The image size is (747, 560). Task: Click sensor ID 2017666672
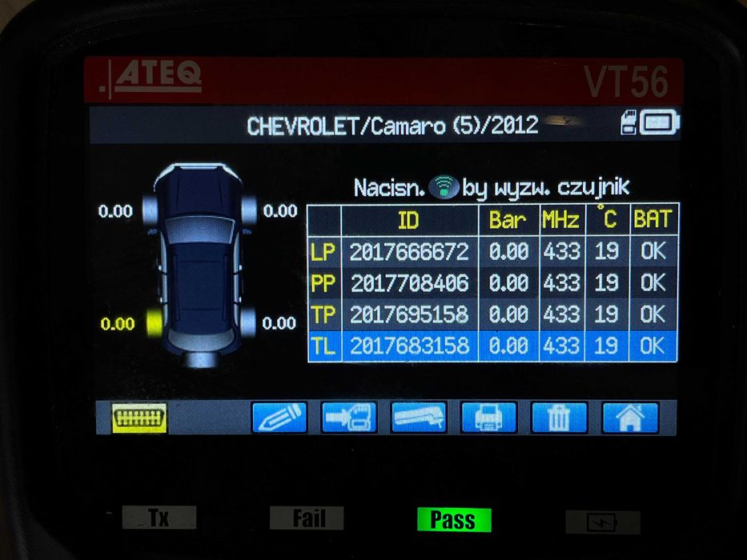pyautogui.click(x=409, y=251)
